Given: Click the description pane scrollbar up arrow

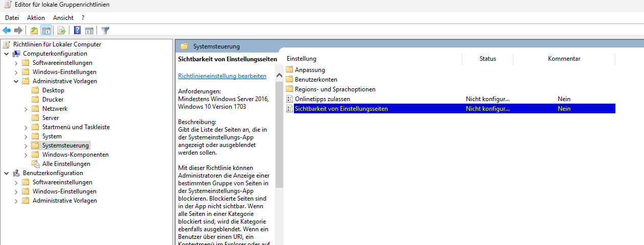Looking at the screenshot, I should 279,76.
